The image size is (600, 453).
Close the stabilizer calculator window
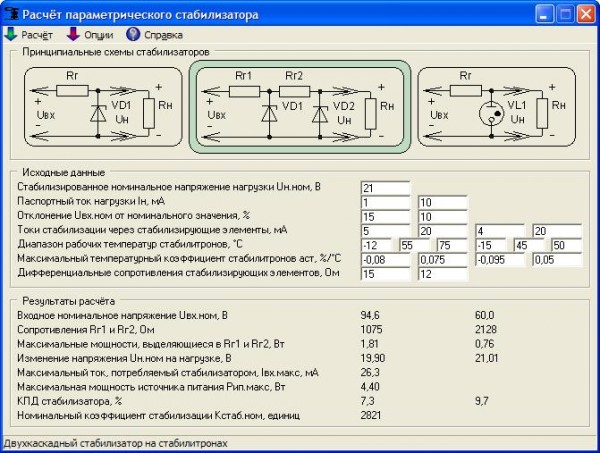click(x=585, y=14)
